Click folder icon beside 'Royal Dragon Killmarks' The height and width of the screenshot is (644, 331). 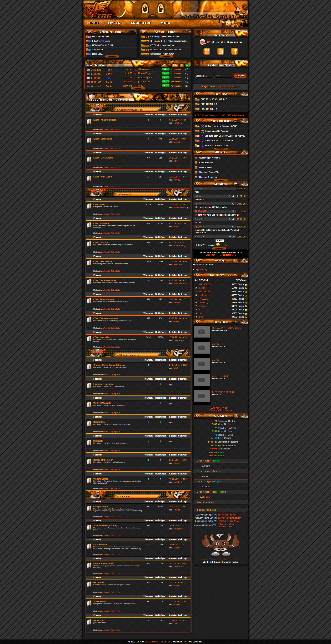pyautogui.click(x=196, y=158)
